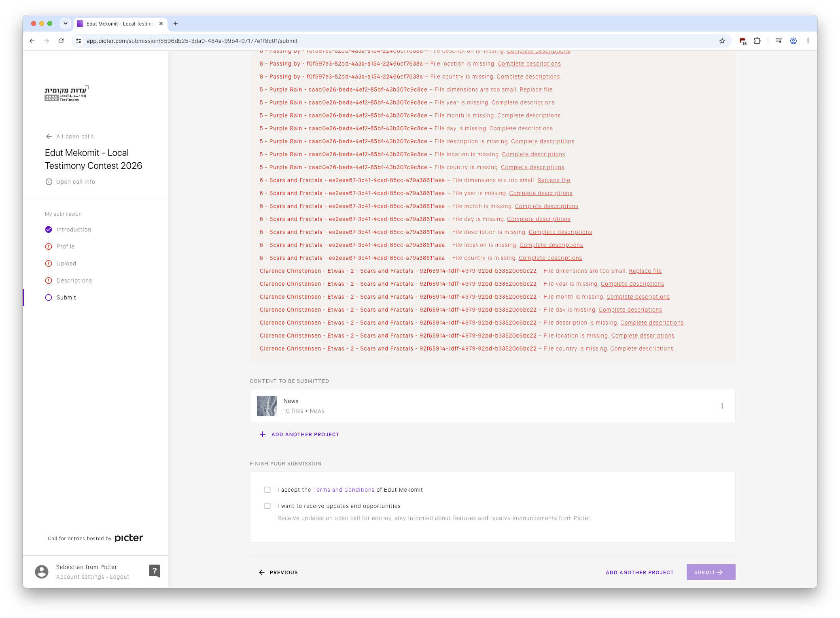Complete descriptions for 6 - Scars country missing
This screenshot has width=840, height=618.
point(550,258)
